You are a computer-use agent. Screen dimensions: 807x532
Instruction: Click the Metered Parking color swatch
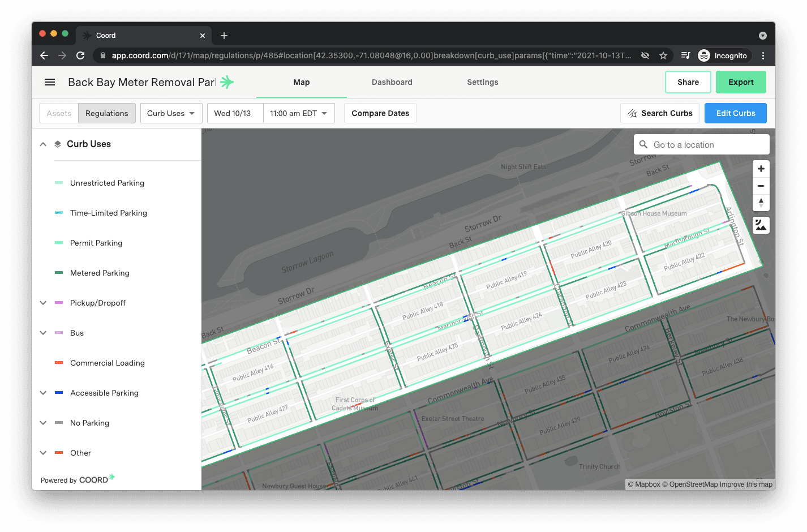click(59, 273)
